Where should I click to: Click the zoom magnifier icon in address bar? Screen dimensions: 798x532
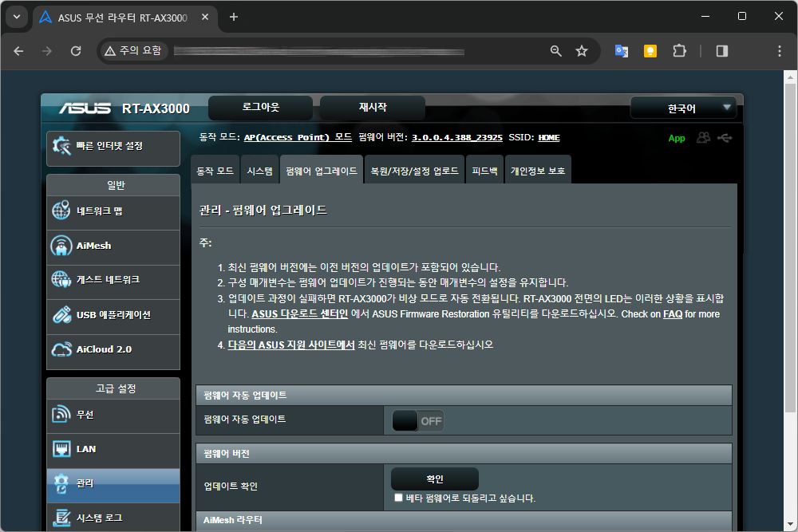[555, 51]
